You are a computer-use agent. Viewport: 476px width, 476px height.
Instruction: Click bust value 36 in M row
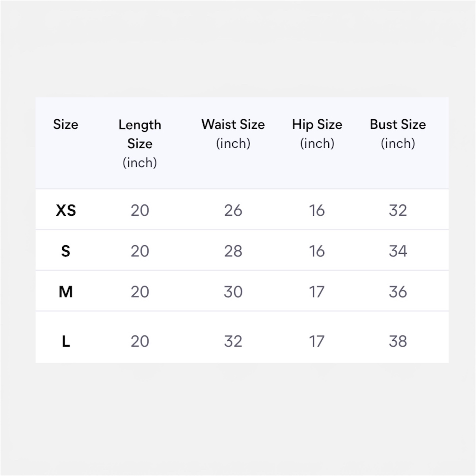pyautogui.click(x=398, y=292)
